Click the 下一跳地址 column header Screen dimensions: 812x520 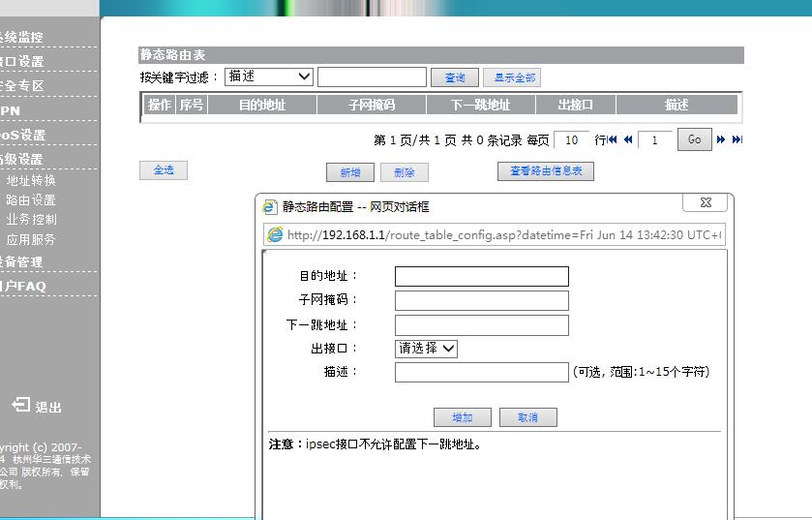pos(481,105)
